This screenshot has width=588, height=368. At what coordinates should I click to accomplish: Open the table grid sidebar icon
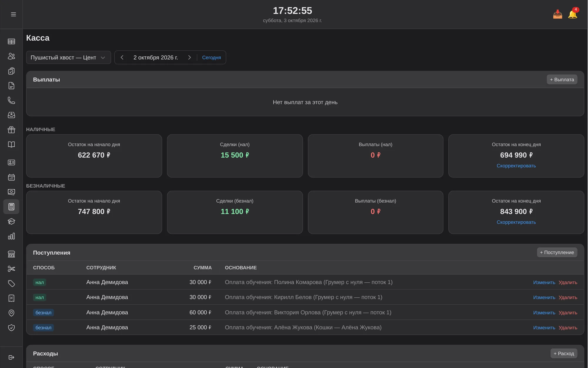[11, 42]
